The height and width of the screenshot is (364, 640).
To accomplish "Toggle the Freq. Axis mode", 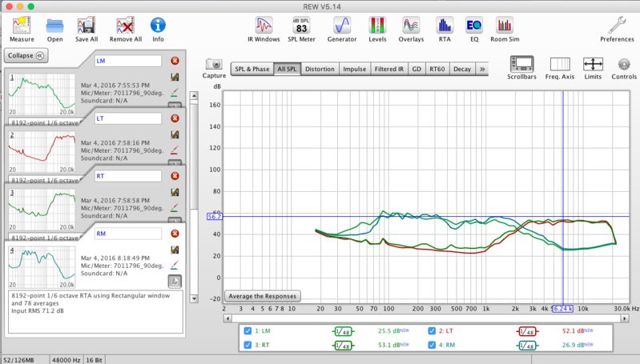I will [x=560, y=68].
